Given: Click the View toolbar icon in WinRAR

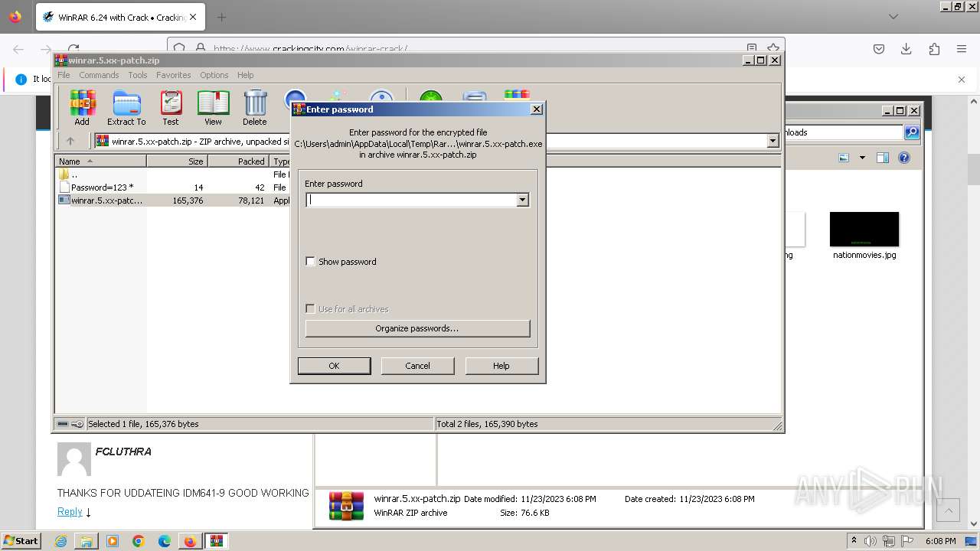Looking at the screenshot, I should [x=213, y=108].
